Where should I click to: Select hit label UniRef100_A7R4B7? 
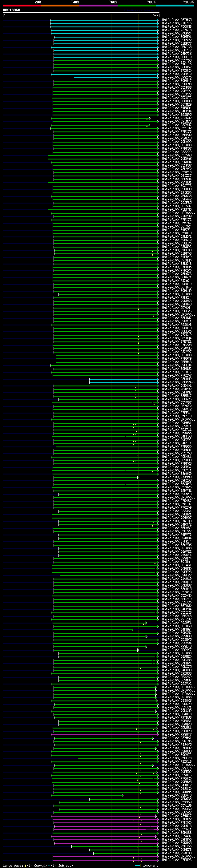tap(177, 501)
